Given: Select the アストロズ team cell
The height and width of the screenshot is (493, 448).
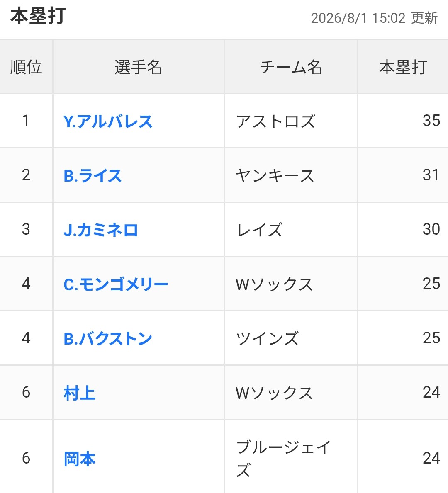Looking at the screenshot, I should (x=291, y=121).
